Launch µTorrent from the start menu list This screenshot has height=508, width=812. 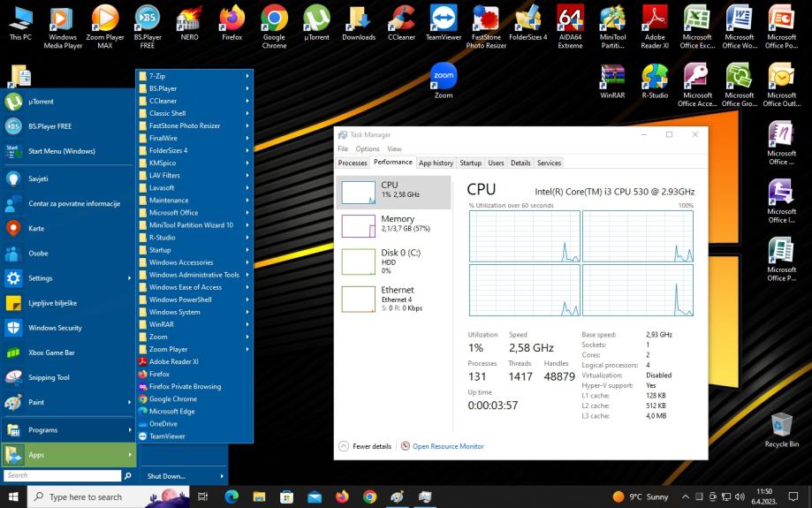coord(68,102)
